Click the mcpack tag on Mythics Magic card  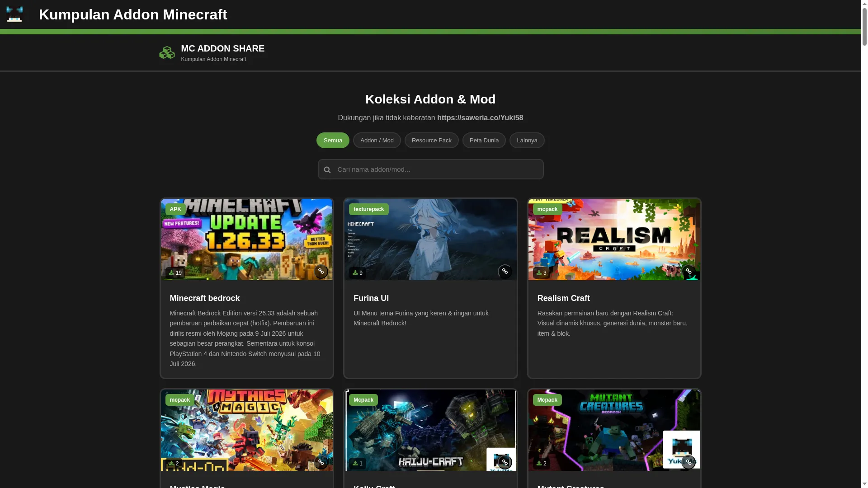coord(180,400)
